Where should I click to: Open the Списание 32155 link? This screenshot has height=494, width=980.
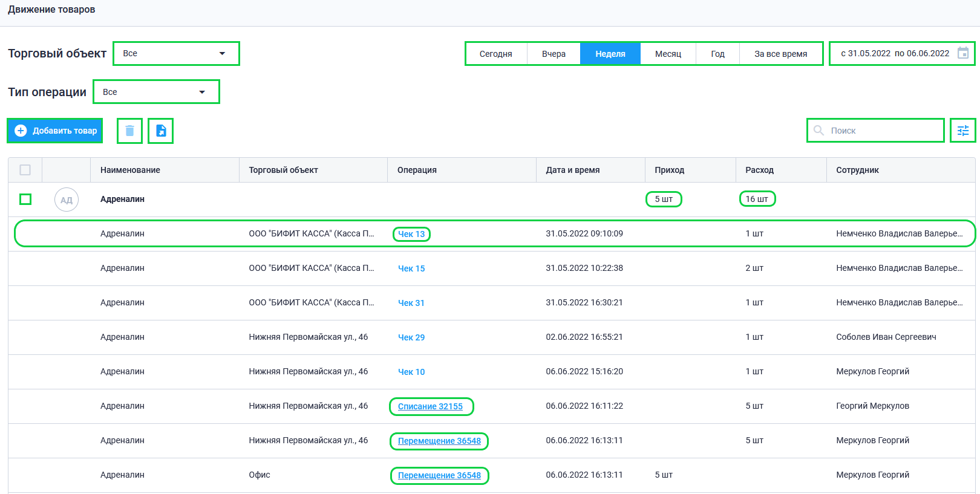coord(431,406)
